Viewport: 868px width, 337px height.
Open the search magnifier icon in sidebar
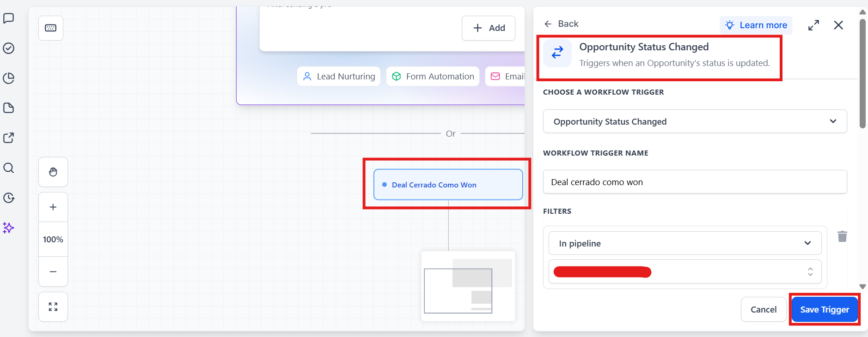point(9,168)
